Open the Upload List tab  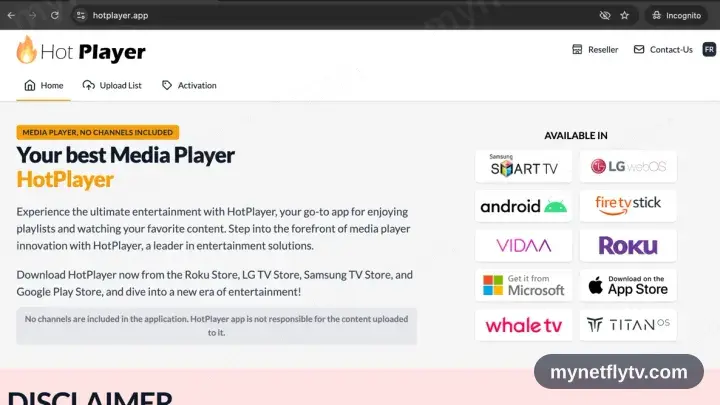coord(112,85)
